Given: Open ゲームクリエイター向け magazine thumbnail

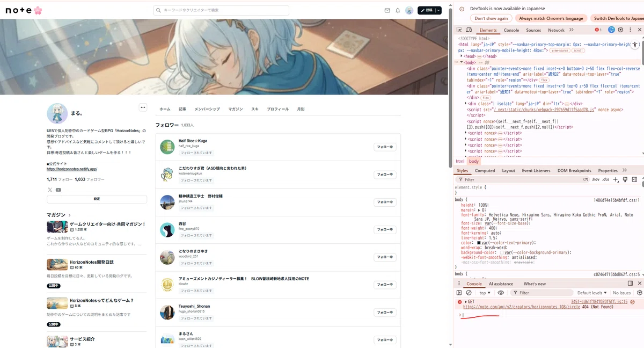Looking at the screenshot, I should coord(57,227).
